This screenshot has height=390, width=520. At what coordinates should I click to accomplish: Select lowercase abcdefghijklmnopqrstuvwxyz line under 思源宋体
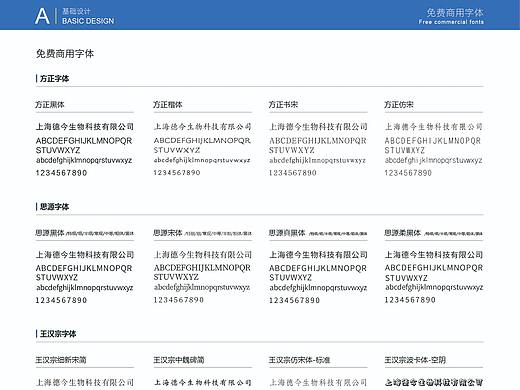(x=202, y=287)
